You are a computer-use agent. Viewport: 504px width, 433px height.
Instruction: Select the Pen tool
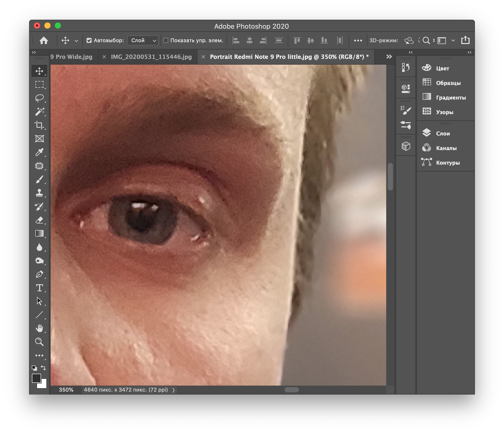39,274
